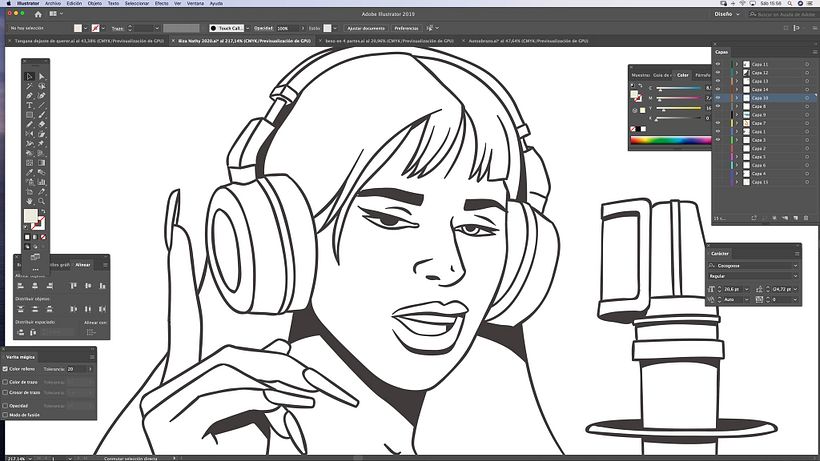Image resolution: width=820 pixels, height=461 pixels.
Task: Open the Diseño workspace dropdown
Action: pyautogui.click(x=727, y=14)
